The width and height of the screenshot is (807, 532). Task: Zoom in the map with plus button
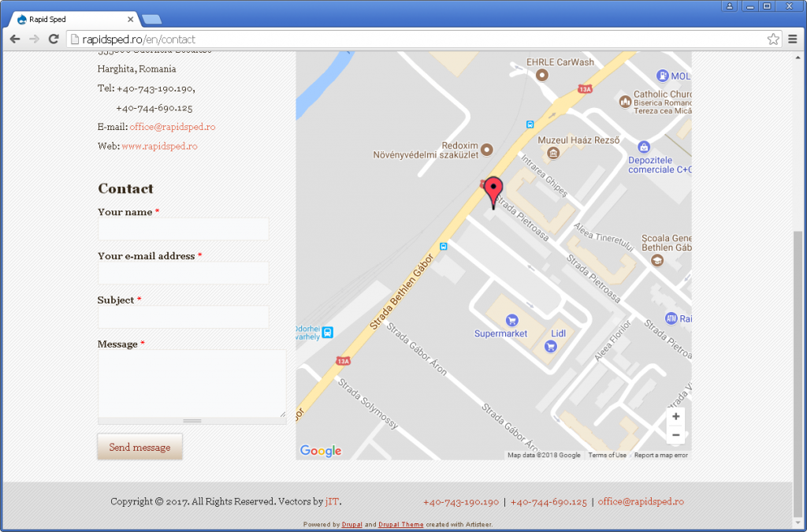675,416
